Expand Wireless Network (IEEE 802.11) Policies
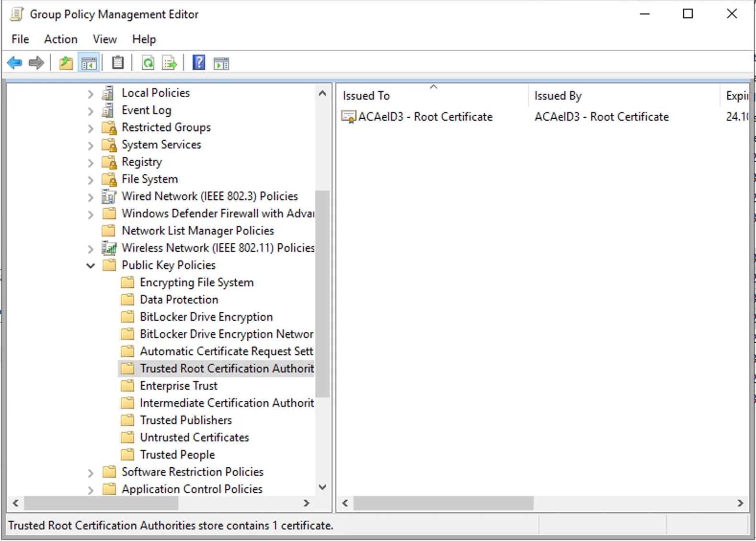Screen dimensions: 756x541 click(91, 249)
